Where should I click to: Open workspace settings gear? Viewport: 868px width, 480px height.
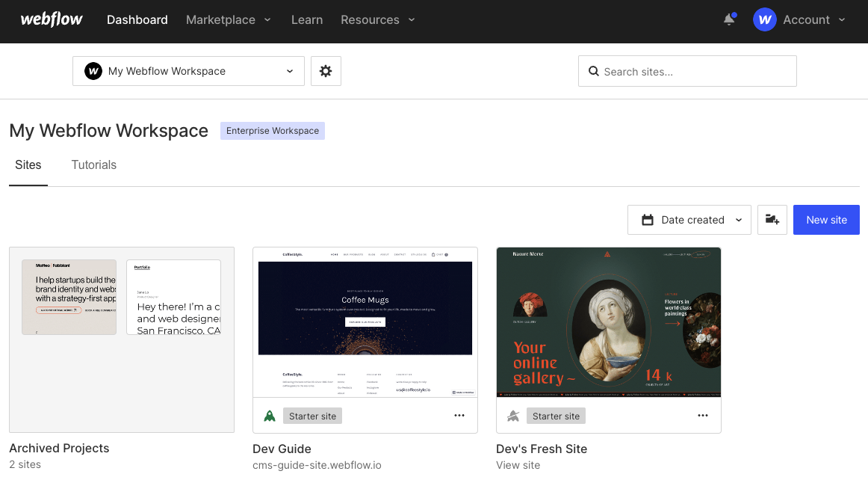coord(326,71)
